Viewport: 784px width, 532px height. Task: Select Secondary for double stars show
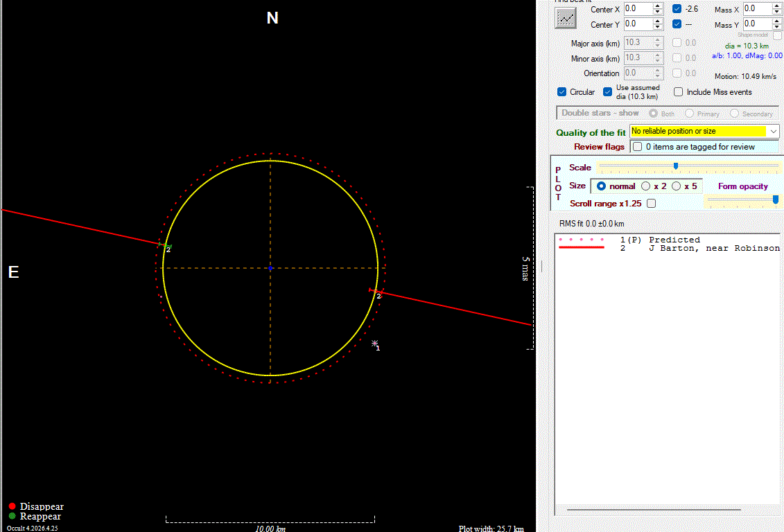coord(735,114)
